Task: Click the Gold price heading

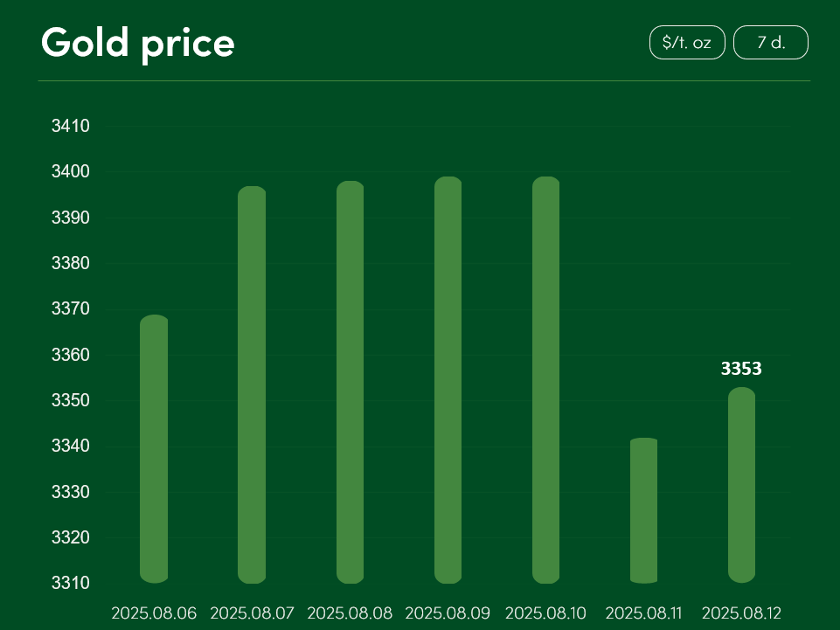Action: pos(138,44)
